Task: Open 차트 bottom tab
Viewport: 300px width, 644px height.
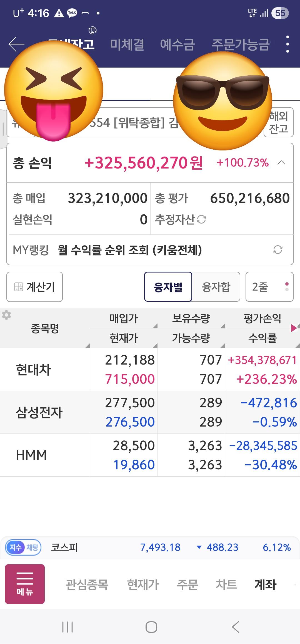Action: coord(226,584)
